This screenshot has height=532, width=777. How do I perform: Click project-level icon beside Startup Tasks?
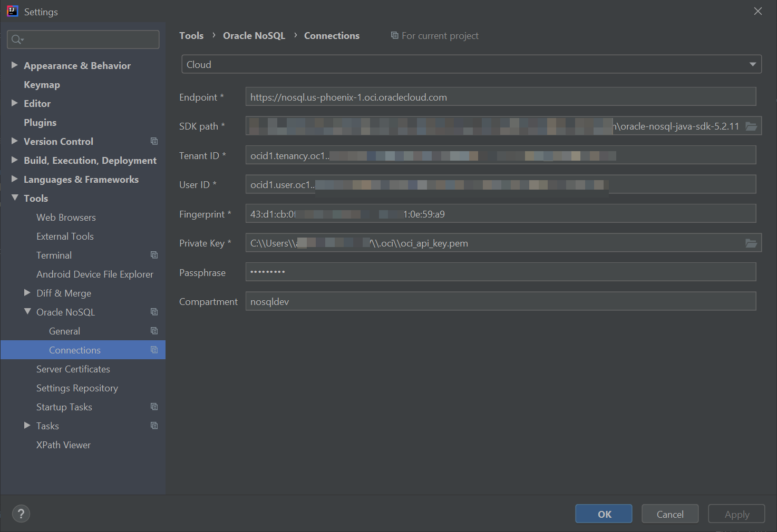coord(154,407)
